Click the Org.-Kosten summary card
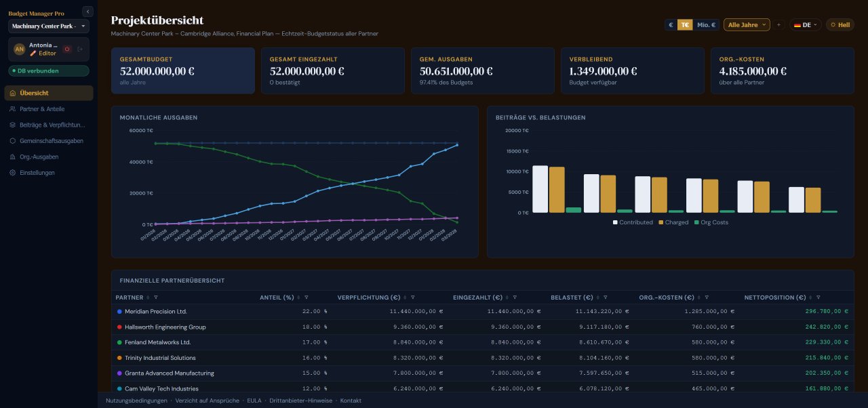This screenshot has width=868, height=408. 783,70
